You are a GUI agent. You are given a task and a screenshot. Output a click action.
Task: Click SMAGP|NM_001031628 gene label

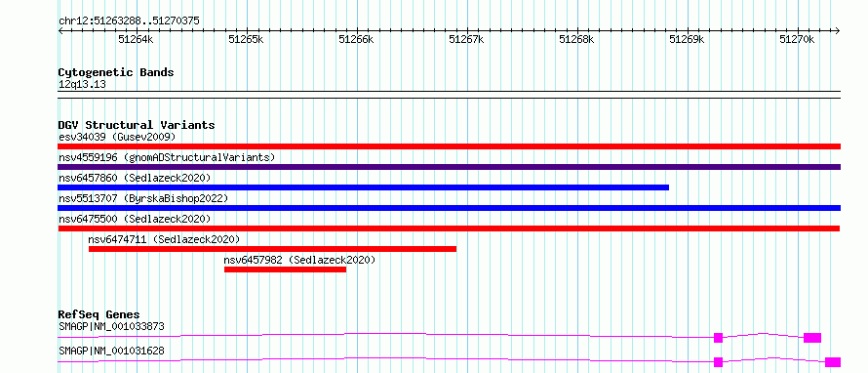(x=111, y=351)
